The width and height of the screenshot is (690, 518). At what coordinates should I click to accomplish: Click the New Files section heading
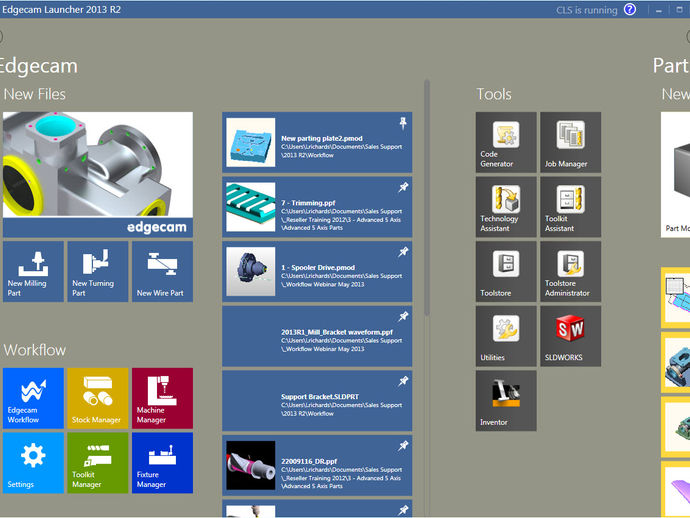click(x=35, y=94)
